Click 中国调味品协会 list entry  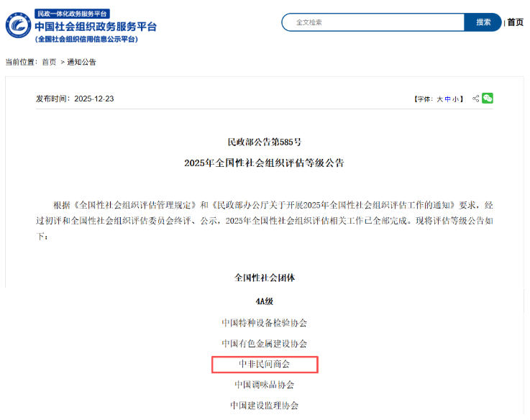click(265, 385)
